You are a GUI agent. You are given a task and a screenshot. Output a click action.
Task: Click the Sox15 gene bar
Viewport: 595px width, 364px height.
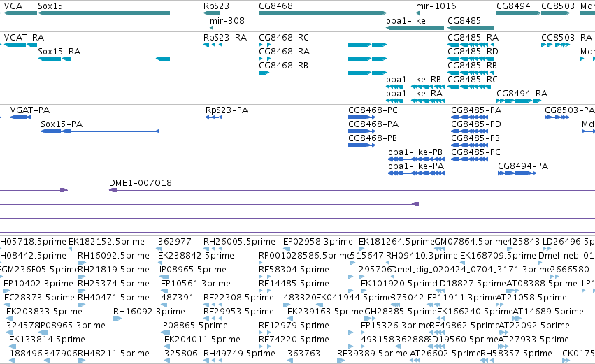(x=104, y=13)
